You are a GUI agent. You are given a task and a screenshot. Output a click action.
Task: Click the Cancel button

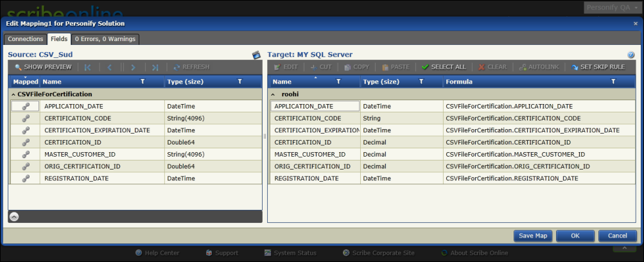pos(617,236)
